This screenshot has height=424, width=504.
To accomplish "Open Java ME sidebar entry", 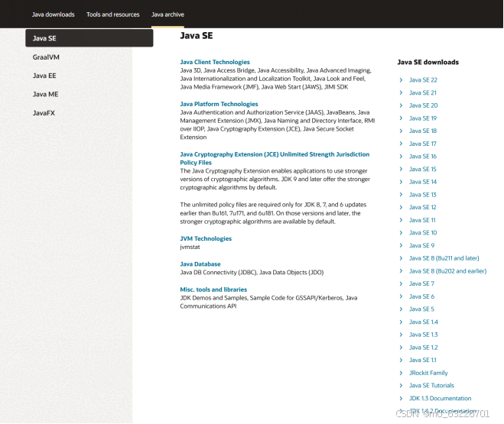I will pyautogui.click(x=45, y=95).
